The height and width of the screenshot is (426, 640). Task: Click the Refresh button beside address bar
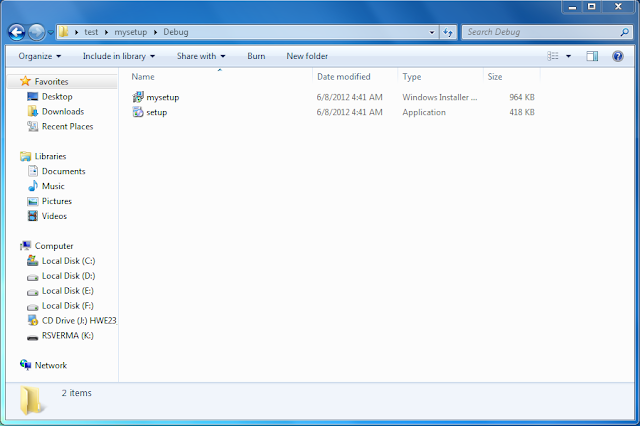pyautogui.click(x=448, y=32)
